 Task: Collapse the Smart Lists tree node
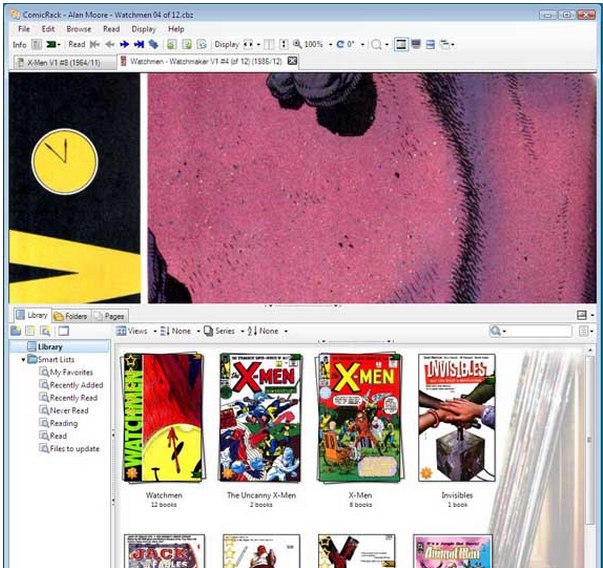(23, 360)
